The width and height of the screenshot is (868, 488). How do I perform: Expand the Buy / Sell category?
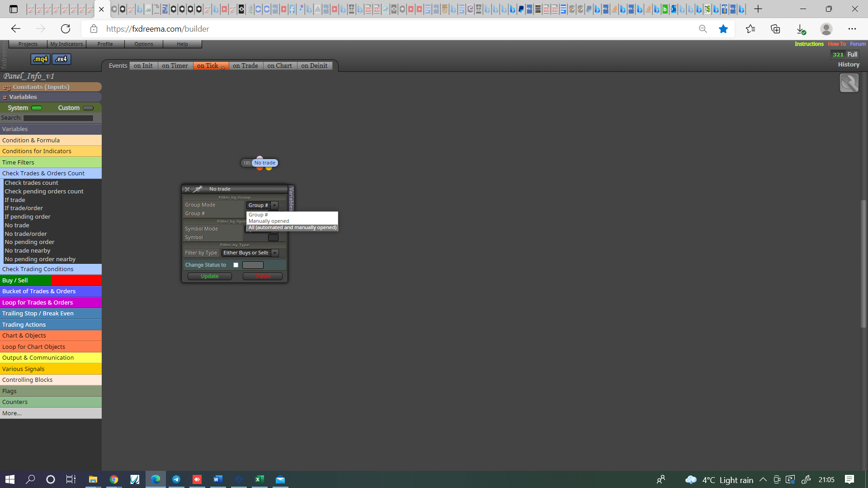51,281
